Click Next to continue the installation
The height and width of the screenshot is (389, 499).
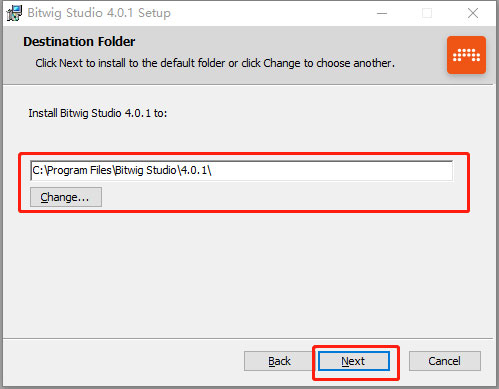tap(354, 361)
